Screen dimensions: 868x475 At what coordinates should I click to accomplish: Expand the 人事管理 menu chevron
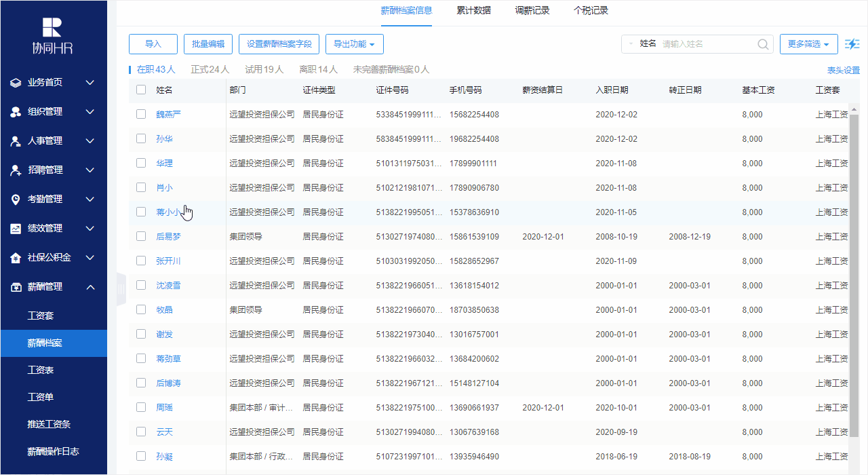90,141
